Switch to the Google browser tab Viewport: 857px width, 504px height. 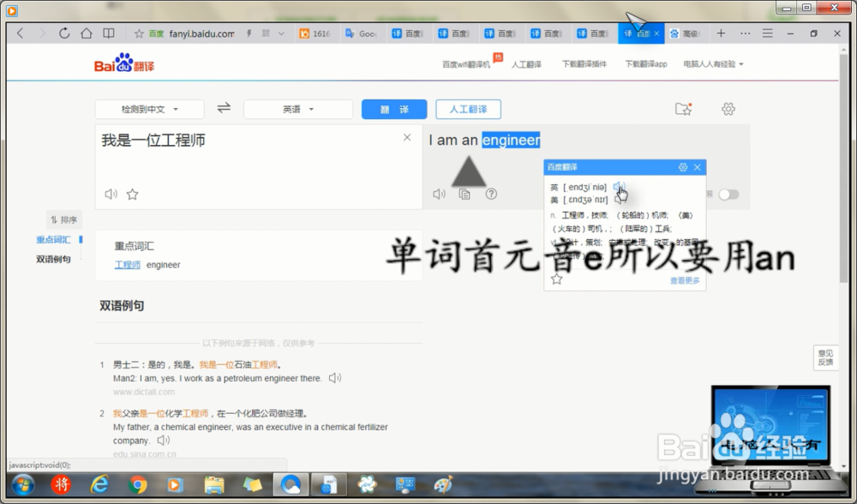pyautogui.click(x=361, y=33)
